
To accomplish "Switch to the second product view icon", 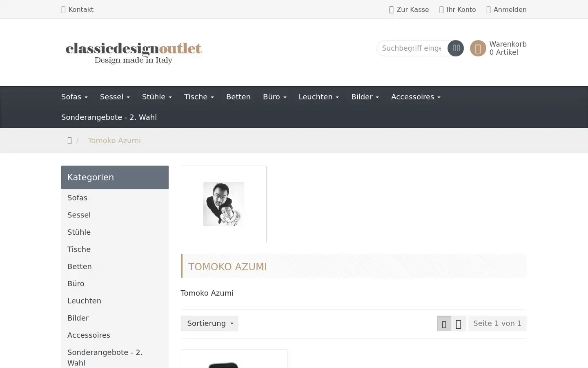I will coord(459,323).
